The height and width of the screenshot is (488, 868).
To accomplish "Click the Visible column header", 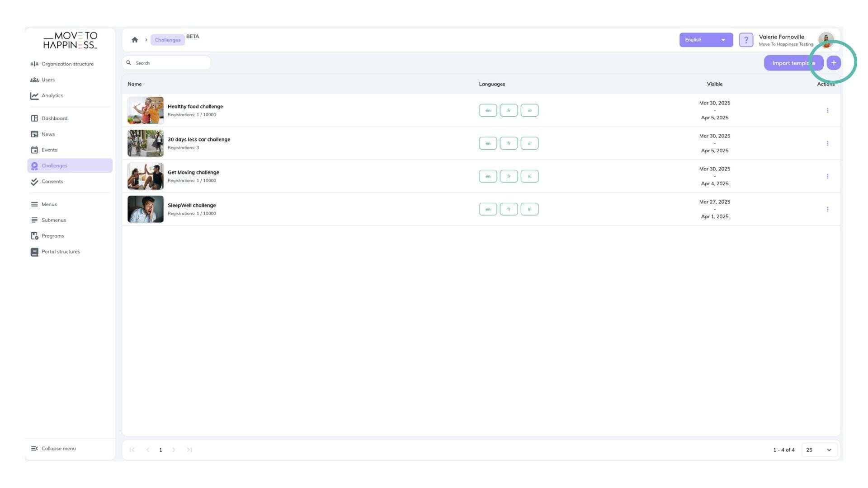I will click(x=715, y=84).
